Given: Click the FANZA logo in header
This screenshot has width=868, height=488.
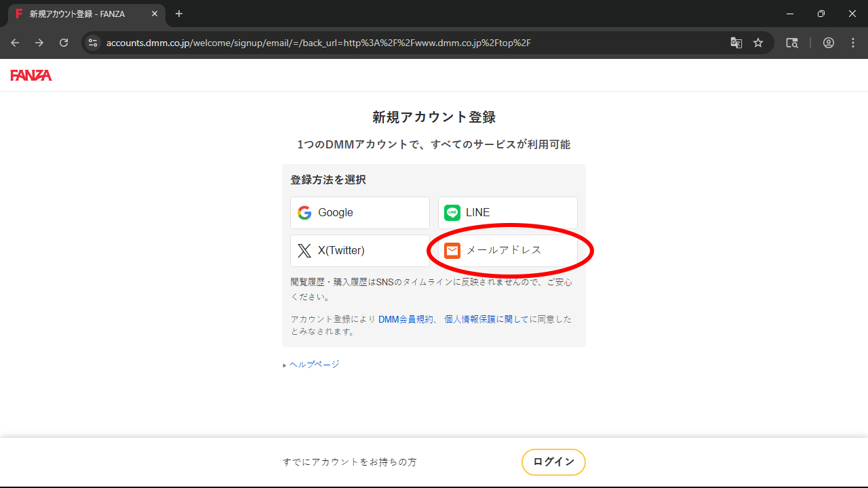Looking at the screenshot, I should (31, 75).
